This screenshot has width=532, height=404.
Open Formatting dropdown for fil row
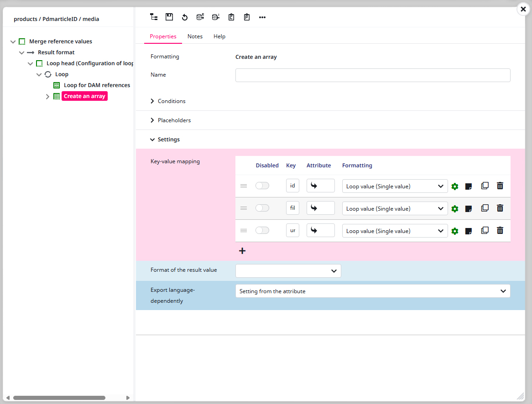coord(395,209)
